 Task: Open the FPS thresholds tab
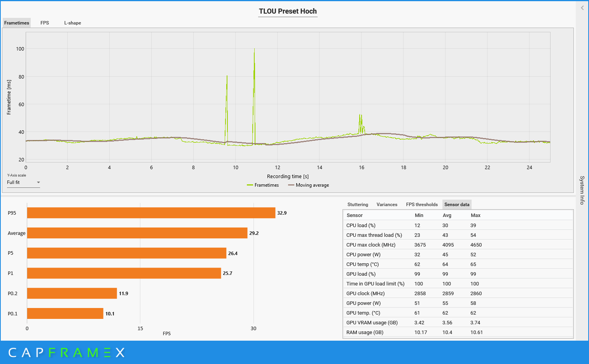422,205
